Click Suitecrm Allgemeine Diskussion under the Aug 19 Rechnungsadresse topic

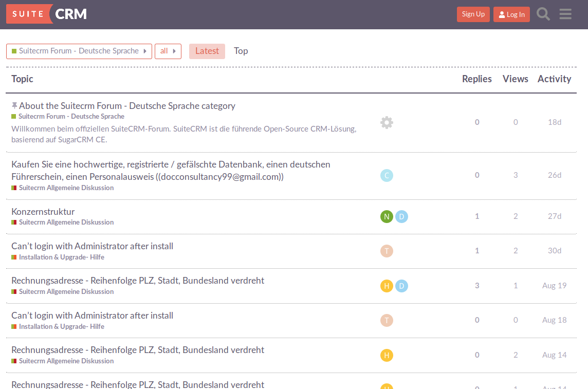(63, 291)
